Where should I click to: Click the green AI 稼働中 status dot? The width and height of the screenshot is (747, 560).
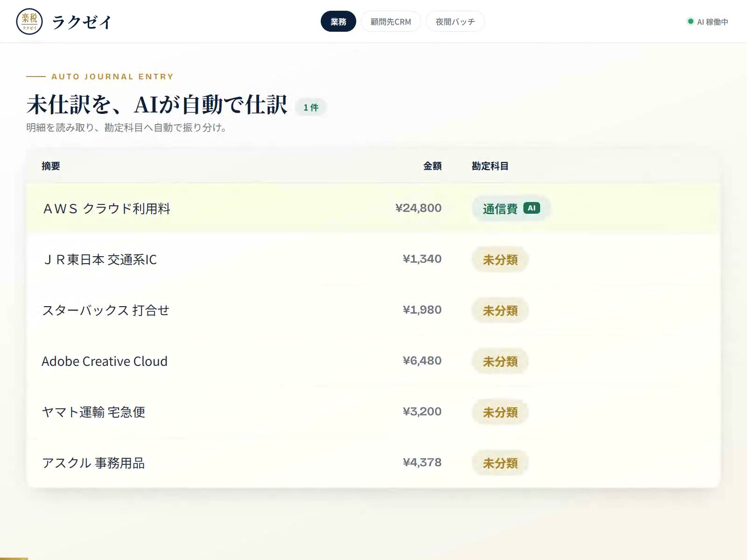point(691,21)
